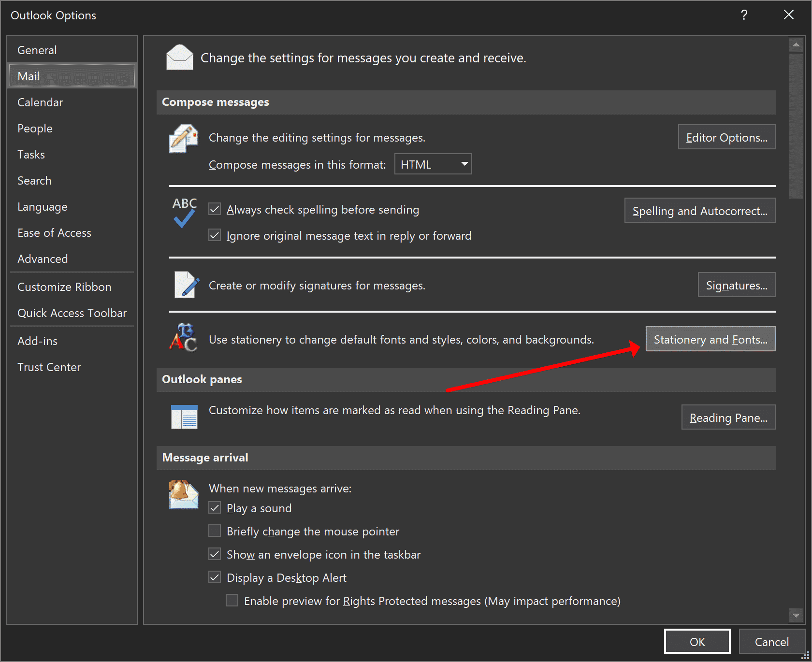Screen dimensions: 812x662
Task: Toggle Display a Desktop Alert checkbox
Action: click(x=215, y=577)
